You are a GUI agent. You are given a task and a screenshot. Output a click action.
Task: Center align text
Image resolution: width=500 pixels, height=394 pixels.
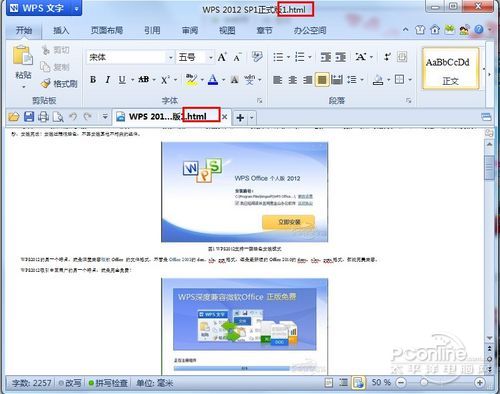click(x=293, y=80)
